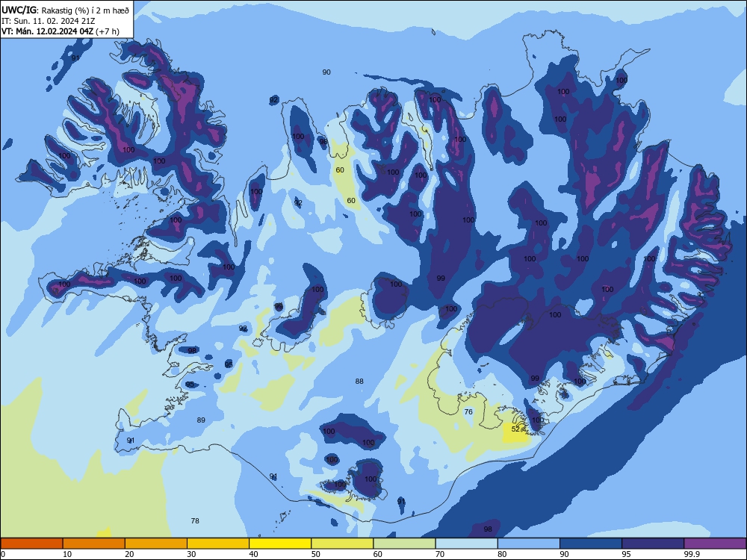Click the '30' label on the color scale
747x560 pixels.
pos(191,554)
